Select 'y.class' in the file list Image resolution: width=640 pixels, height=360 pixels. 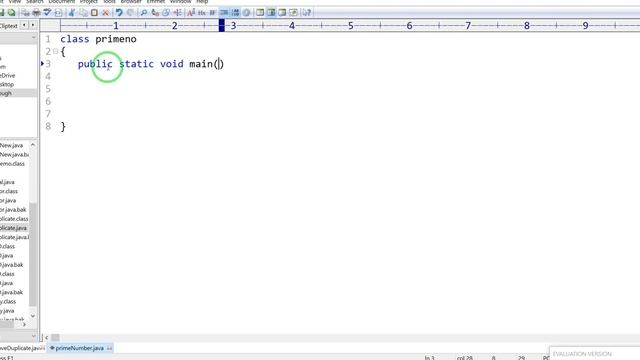coord(8,301)
